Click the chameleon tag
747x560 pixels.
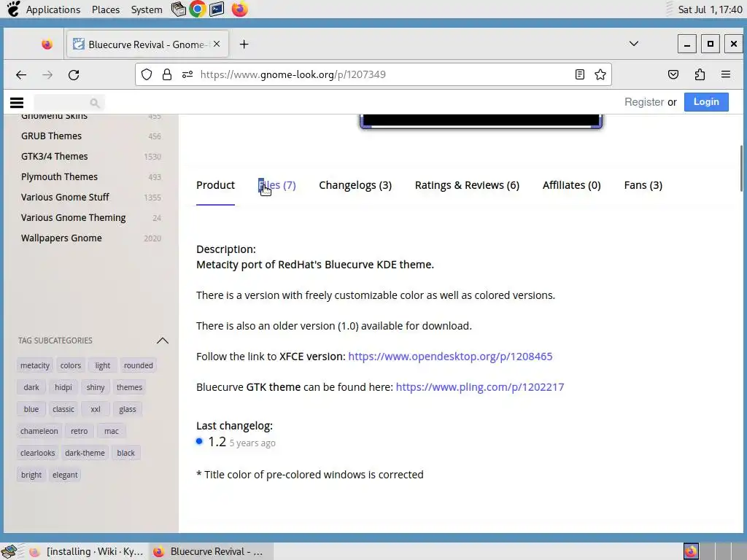coord(39,431)
